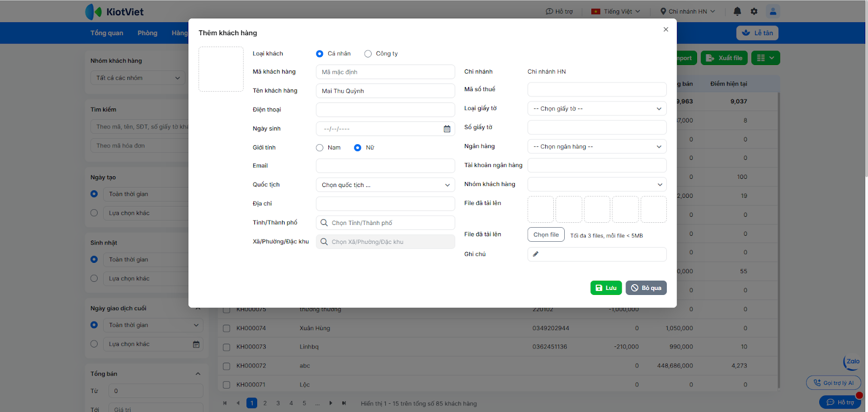
Task: Go to page 4 of the customer list
Action: tap(291, 403)
